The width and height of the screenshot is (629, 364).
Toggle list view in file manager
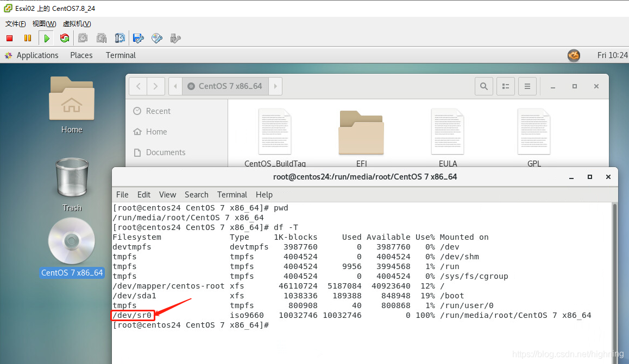click(506, 86)
